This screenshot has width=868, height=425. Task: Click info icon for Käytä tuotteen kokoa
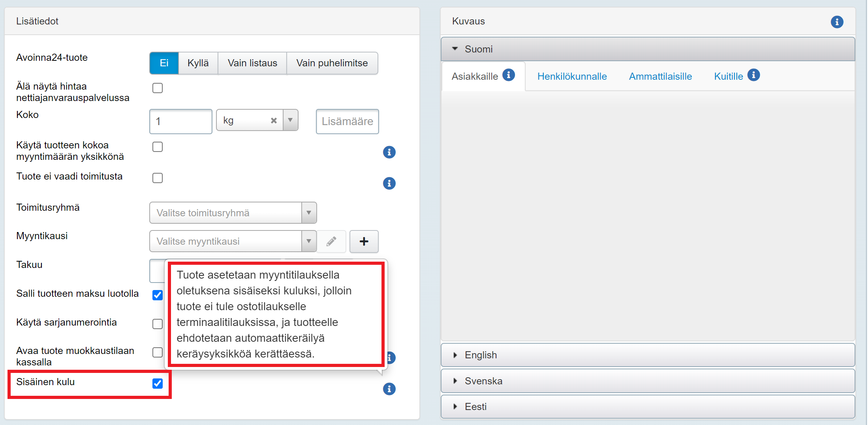(x=389, y=152)
